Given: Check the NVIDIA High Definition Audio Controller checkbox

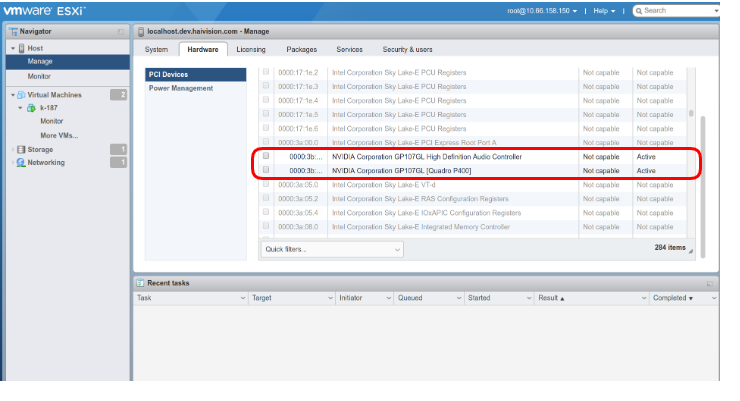Looking at the screenshot, I should 266,157.
